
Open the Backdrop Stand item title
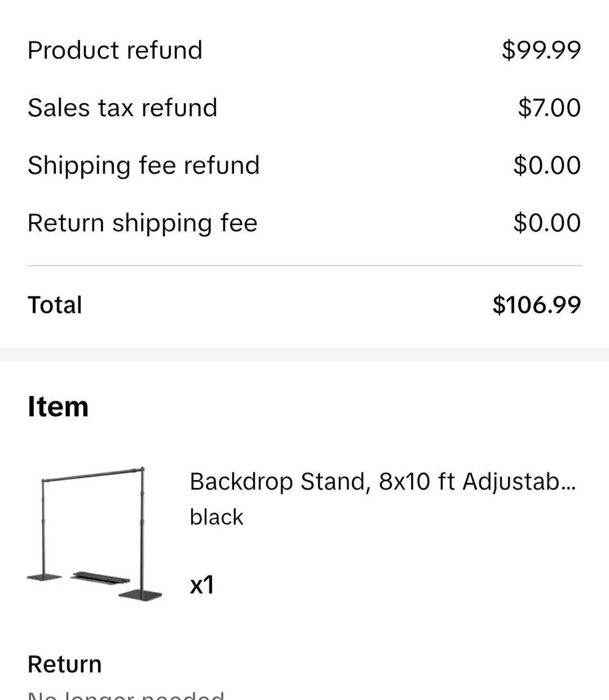[x=383, y=481]
